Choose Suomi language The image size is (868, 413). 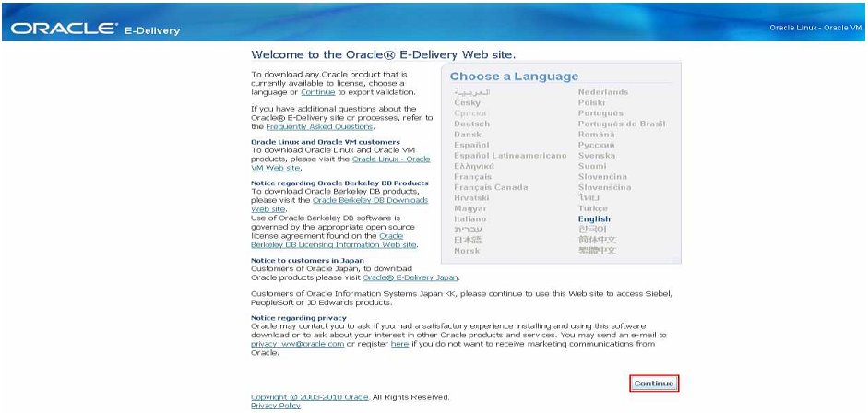592,166
